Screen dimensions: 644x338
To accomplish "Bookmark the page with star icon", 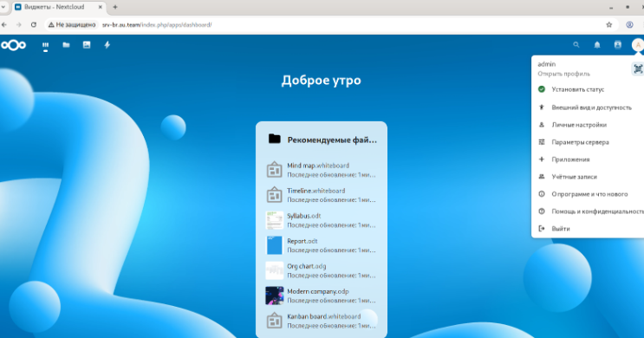I will pyautogui.click(x=609, y=24).
